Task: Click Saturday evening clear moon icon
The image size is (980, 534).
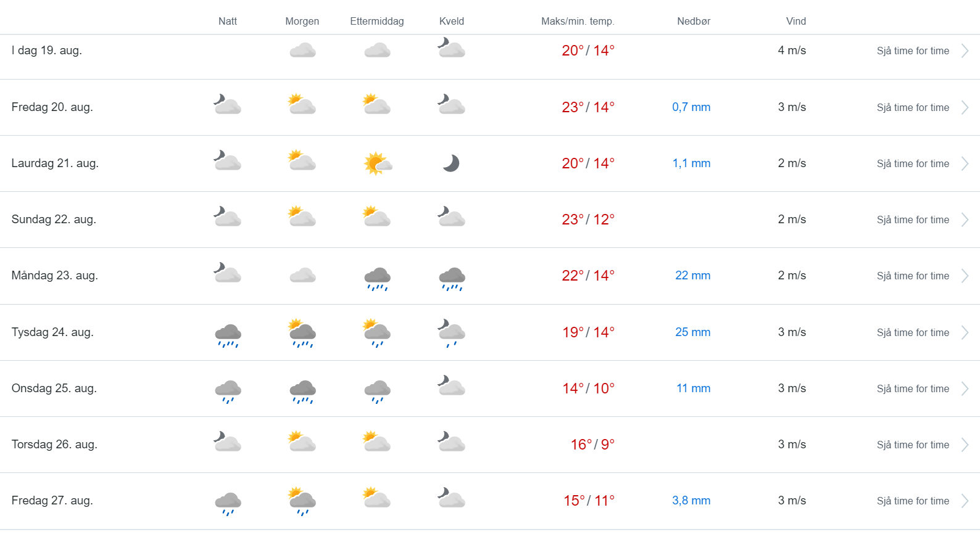Action: pos(451,163)
